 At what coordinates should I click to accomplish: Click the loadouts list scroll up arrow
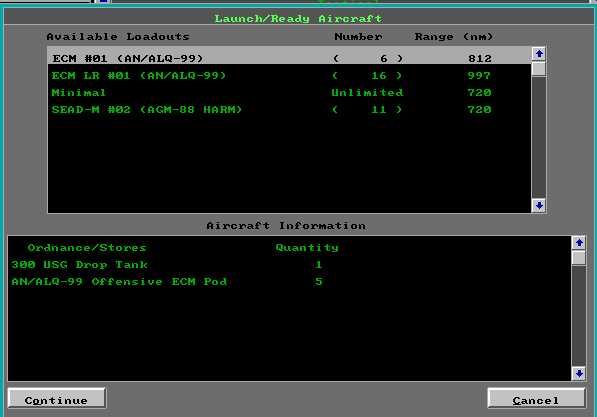point(539,54)
